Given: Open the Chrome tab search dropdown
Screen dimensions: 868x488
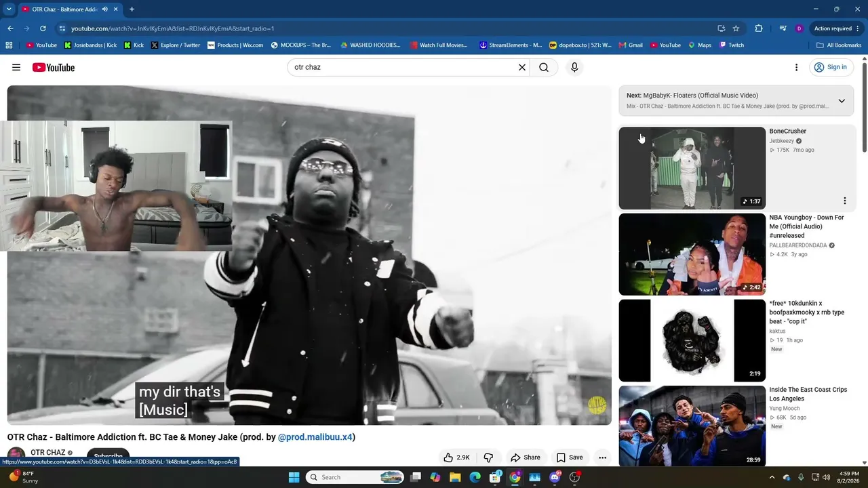Looking at the screenshot, I should click(9, 9).
